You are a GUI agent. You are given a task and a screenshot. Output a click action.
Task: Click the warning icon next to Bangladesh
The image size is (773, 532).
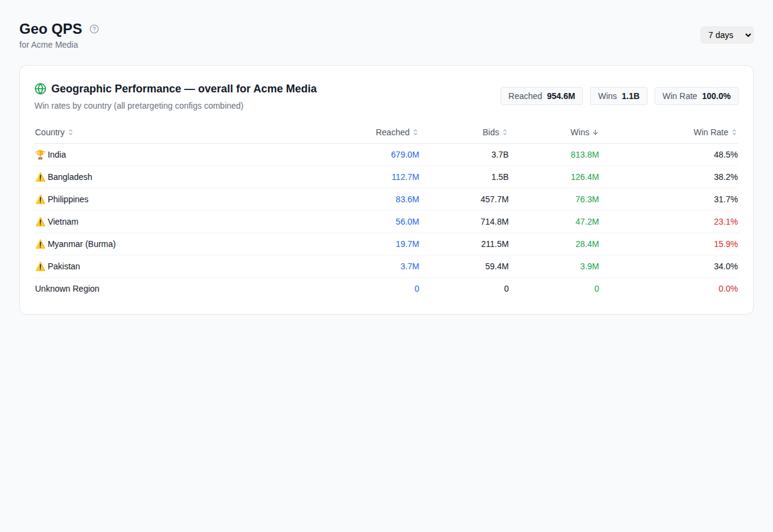tap(40, 177)
